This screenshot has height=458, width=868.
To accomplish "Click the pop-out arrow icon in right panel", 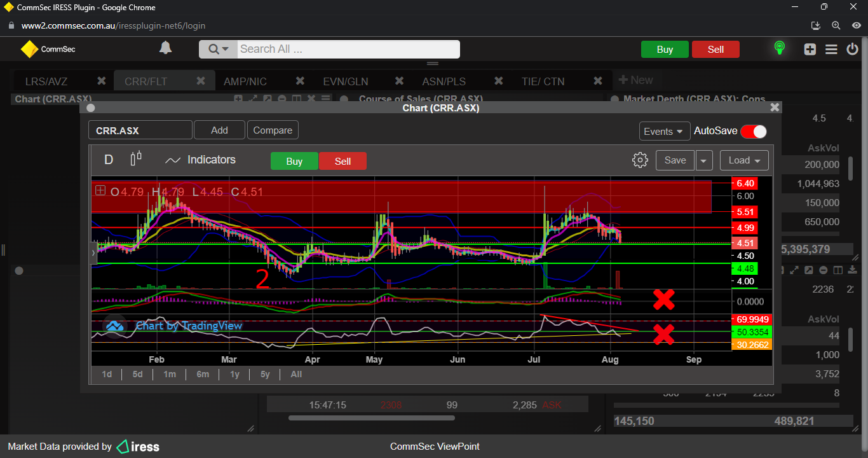I will (x=808, y=270).
